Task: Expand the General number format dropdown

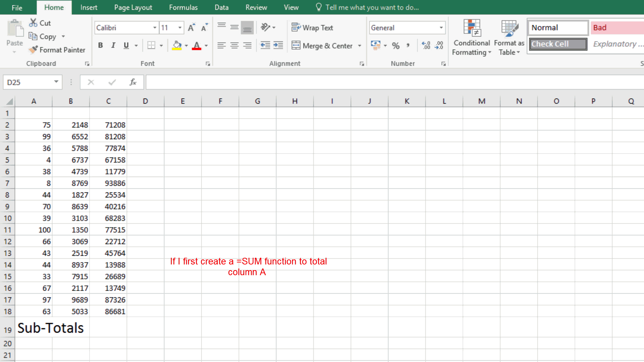Action: [441, 28]
